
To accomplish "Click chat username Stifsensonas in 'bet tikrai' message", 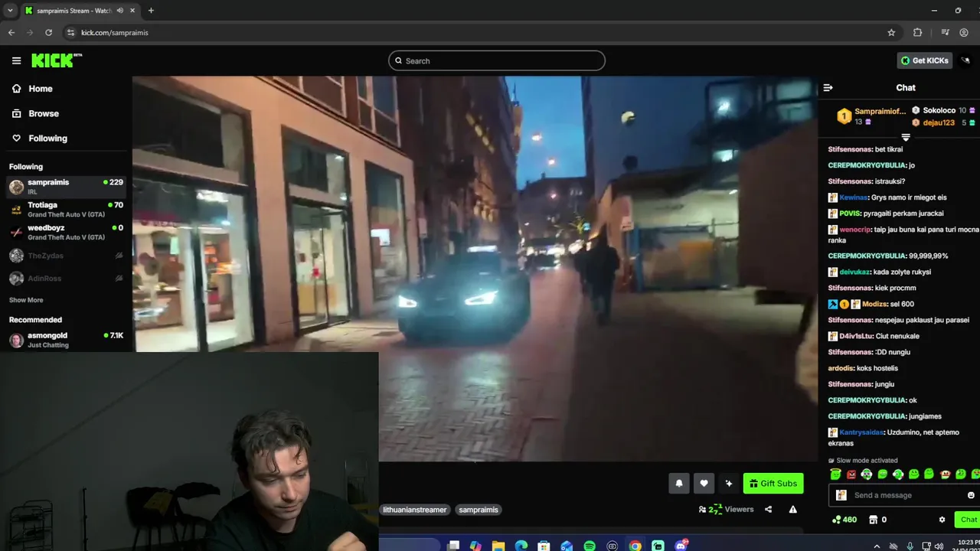I will click(x=850, y=149).
